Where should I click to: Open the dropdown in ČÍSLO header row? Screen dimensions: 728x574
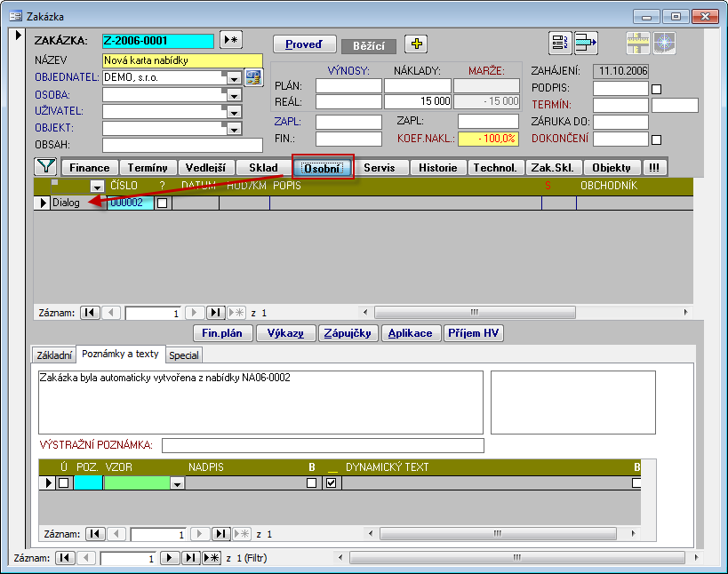click(97, 187)
